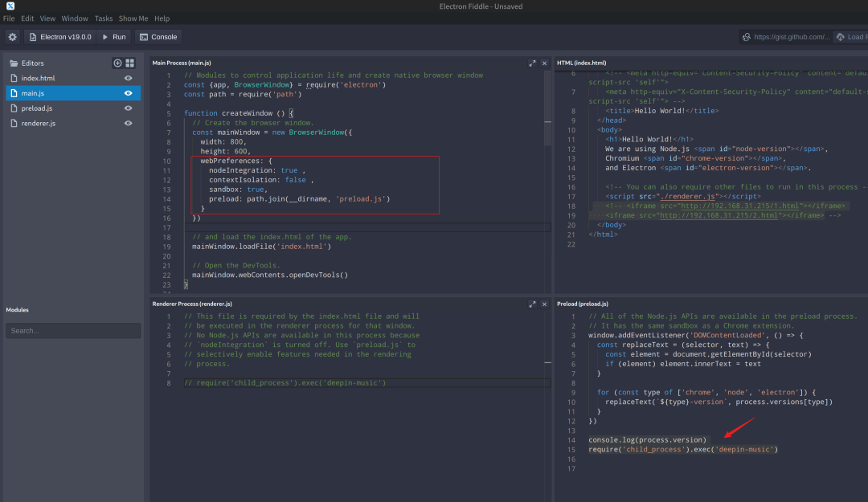Click the Modules section heading
The image size is (868, 502).
point(17,310)
